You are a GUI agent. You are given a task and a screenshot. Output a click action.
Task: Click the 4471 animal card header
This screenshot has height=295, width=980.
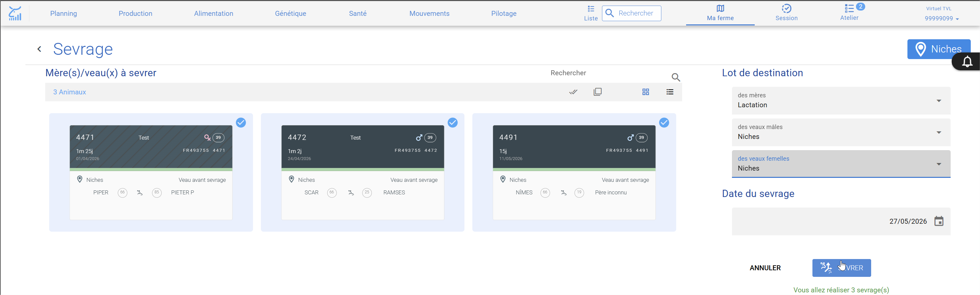tap(151, 147)
